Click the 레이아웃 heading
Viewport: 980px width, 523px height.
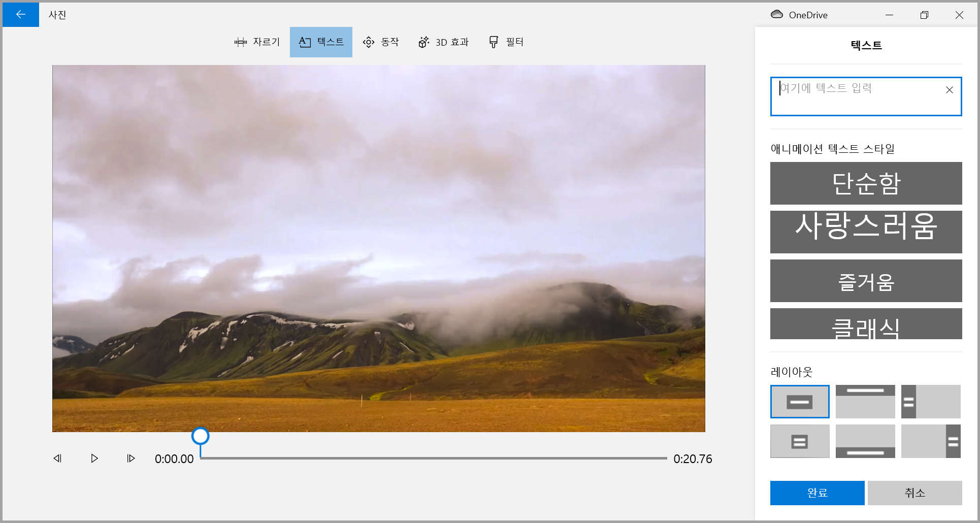pyautogui.click(x=792, y=372)
